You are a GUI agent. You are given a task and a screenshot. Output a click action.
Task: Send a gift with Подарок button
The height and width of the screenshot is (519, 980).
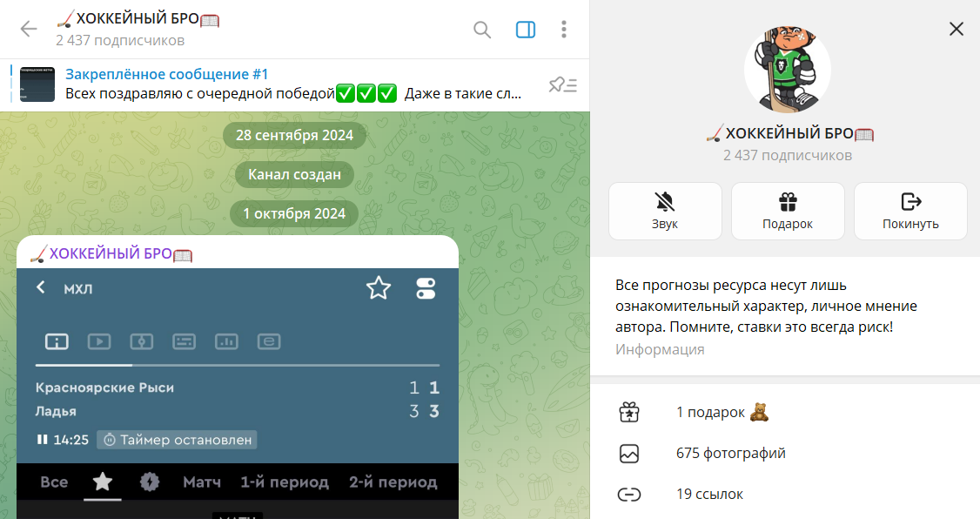(788, 212)
